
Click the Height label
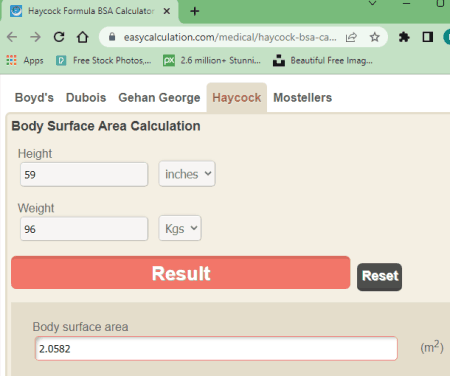tap(35, 154)
